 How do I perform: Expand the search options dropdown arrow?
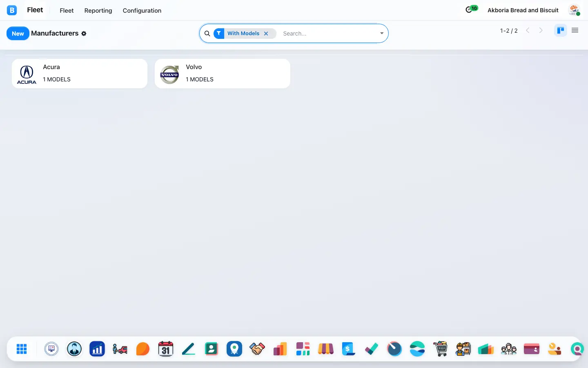pos(382,34)
